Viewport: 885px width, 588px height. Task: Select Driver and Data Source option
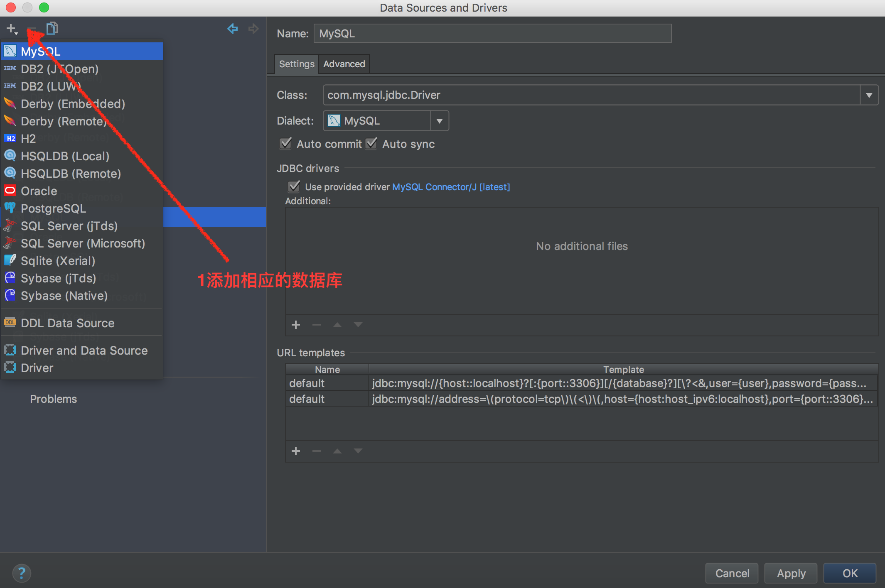[x=82, y=350]
